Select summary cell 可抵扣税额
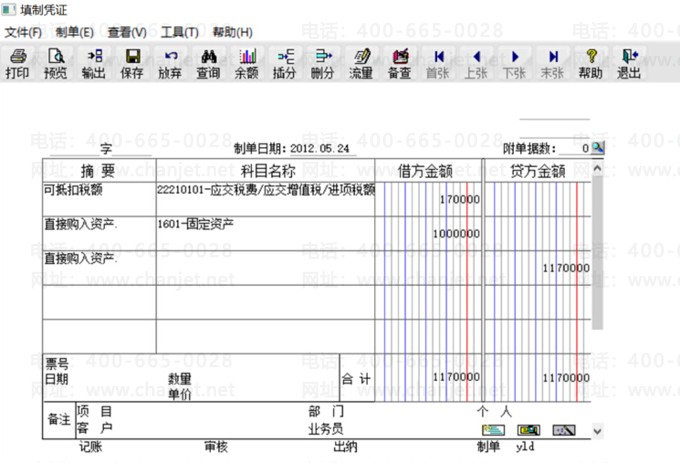Screen dimensions: 680x463 click(x=99, y=199)
